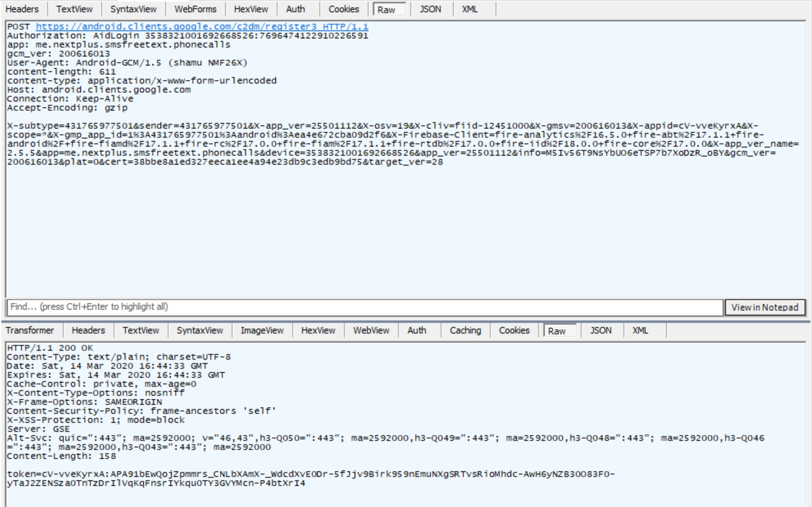Select the request SyntaxView tab

point(133,9)
